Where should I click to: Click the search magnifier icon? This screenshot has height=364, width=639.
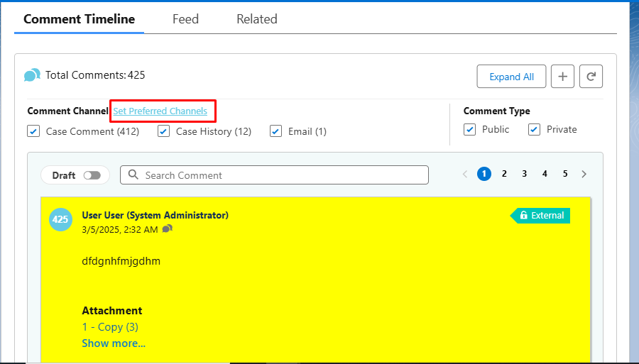pos(133,175)
